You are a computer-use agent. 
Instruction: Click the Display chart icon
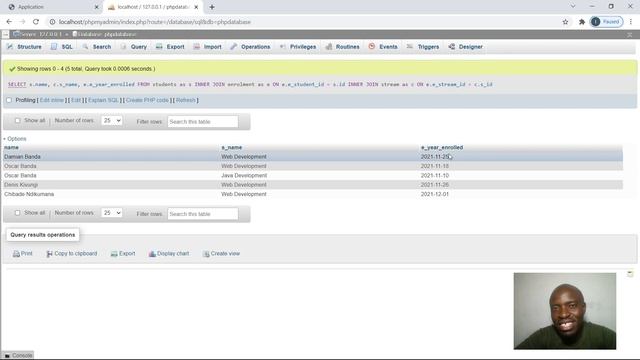pyautogui.click(x=152, y=254)
